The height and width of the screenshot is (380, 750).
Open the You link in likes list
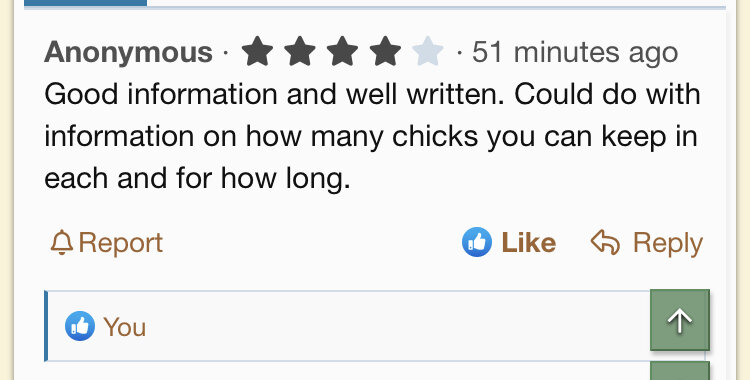[x=125, y=327]
